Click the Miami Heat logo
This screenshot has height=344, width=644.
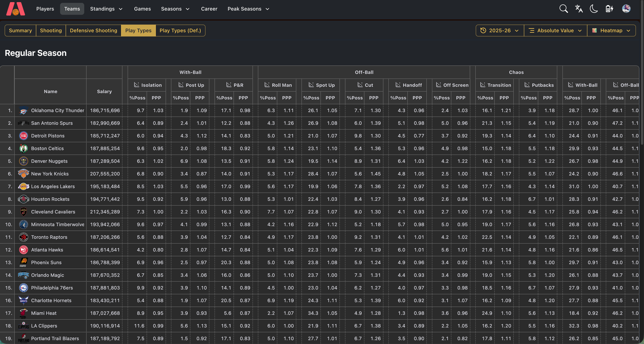pos(23,313)
